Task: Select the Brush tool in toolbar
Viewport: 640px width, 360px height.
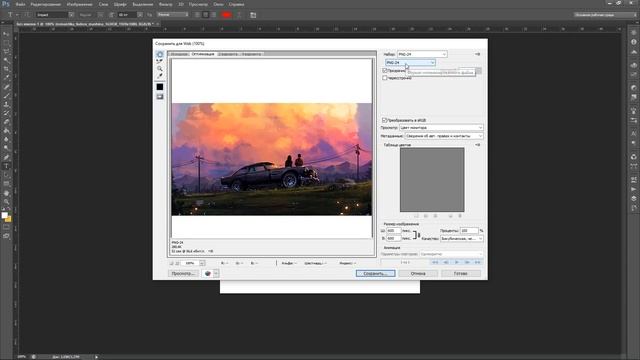Action: tap(6, 96)
